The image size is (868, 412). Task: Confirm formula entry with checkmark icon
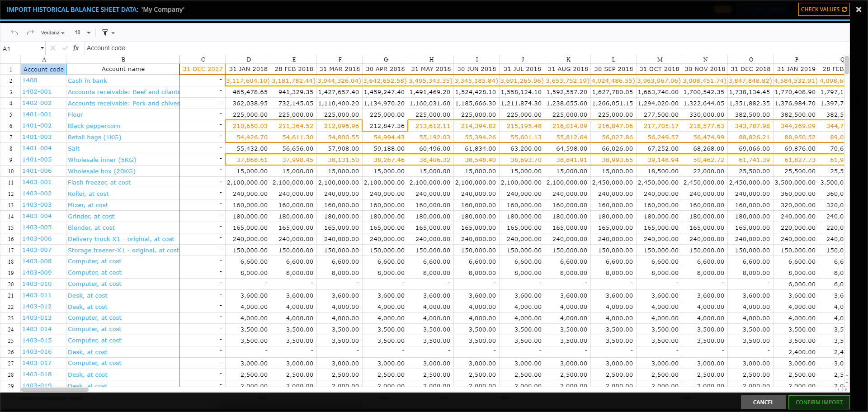65,48
